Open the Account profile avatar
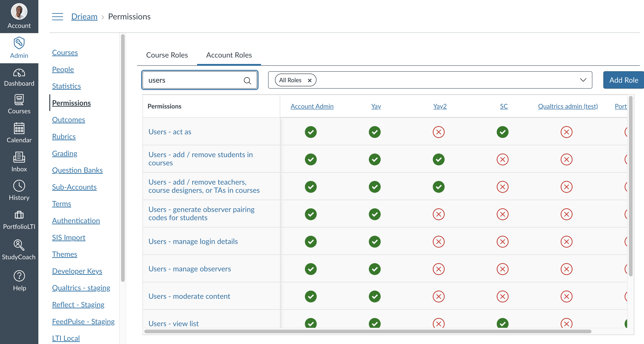Screen dimensions: 644x344 [x=19, y=11]
